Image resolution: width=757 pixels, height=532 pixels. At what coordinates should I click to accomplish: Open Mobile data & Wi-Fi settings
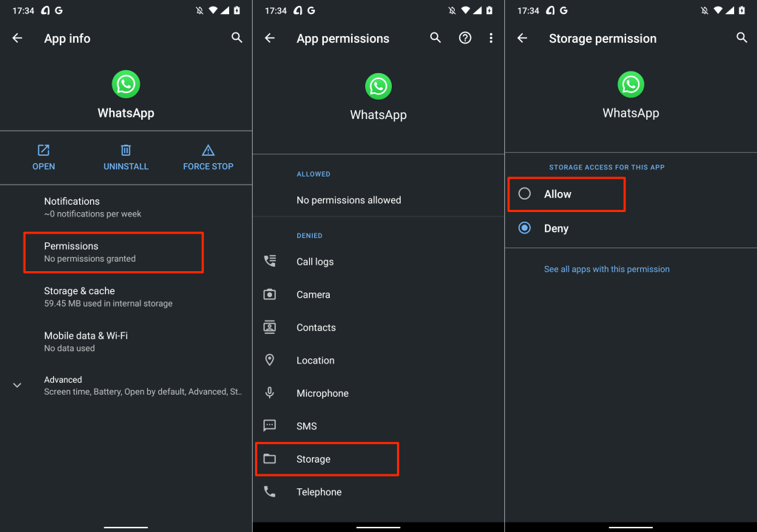click(86, 341)
